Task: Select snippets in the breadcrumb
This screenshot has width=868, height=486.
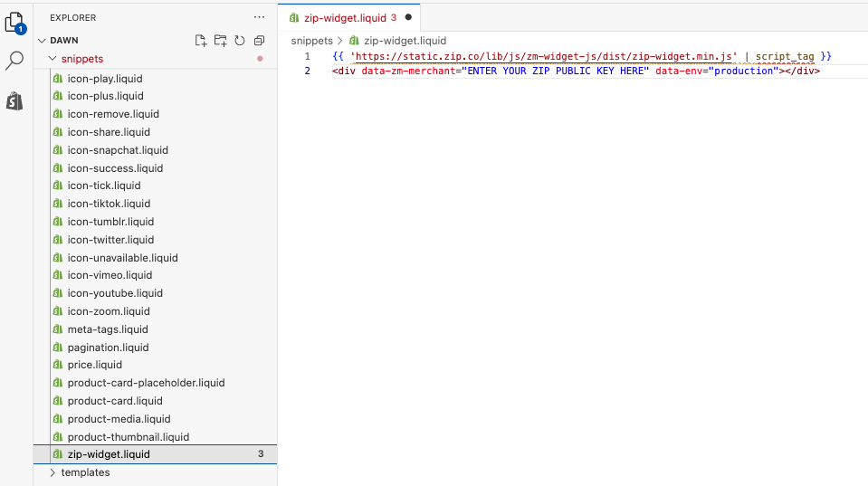Action: (311, 41)
